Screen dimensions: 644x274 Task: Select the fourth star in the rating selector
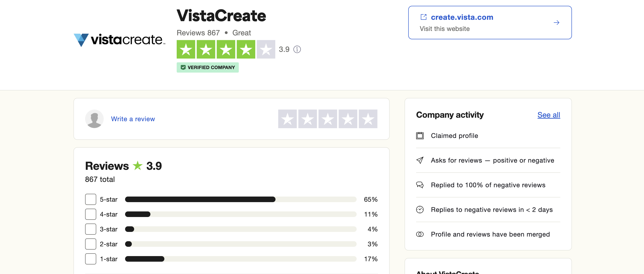click(348, 119)
